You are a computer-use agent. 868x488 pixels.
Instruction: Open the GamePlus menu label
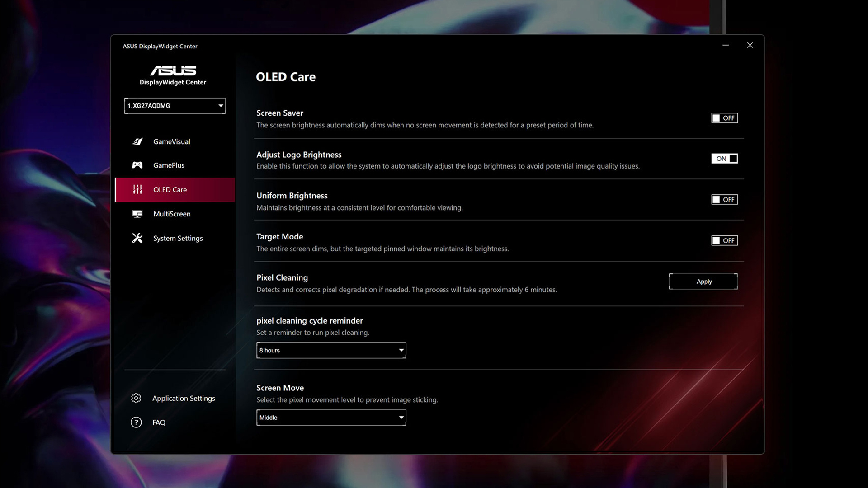click(x=169, y=165)
